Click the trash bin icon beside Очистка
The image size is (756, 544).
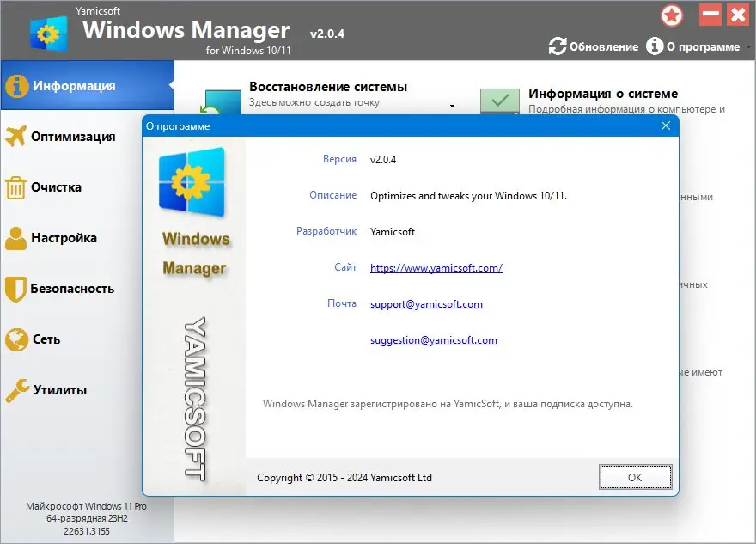pos(15,187)
